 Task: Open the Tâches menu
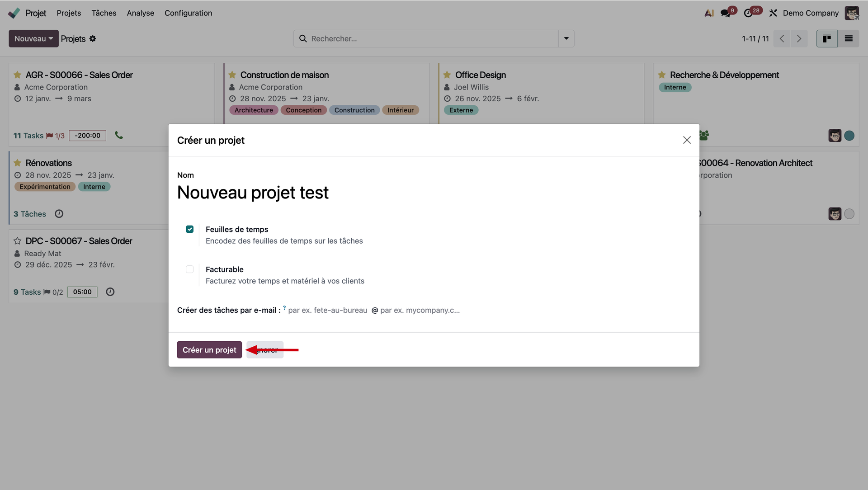[x=104, y=13]
